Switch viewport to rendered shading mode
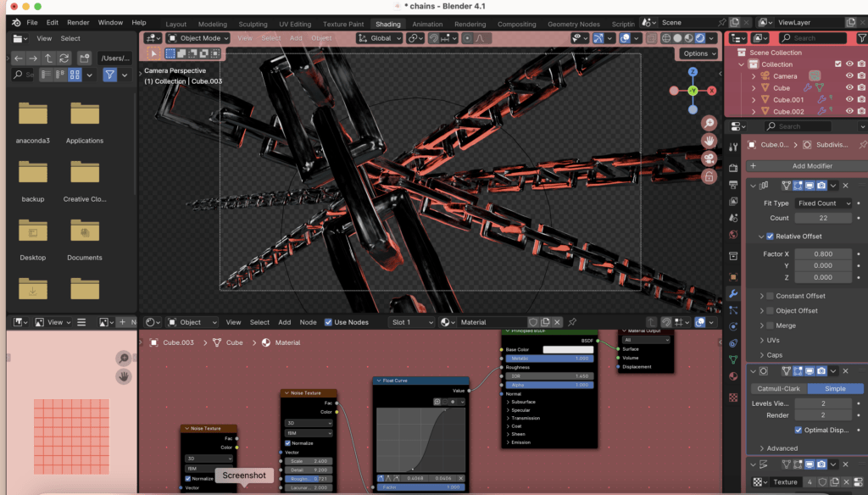 [x=700, y=38]
